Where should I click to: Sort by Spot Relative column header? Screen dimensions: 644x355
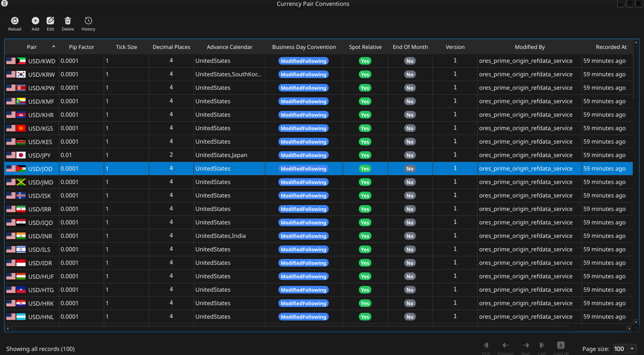[x=366, y=47]
